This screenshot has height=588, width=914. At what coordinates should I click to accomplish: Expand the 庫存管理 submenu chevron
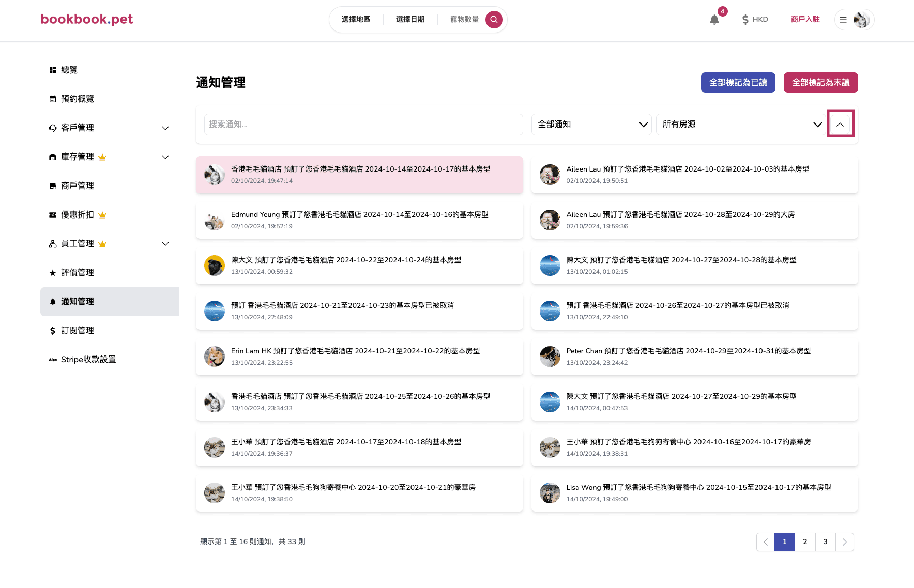(x=165, y=157)
